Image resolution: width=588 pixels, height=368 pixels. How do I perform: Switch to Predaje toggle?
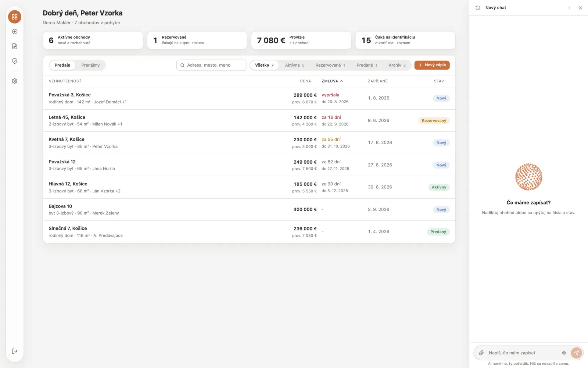pyautogui.click(x=62, y=65)
